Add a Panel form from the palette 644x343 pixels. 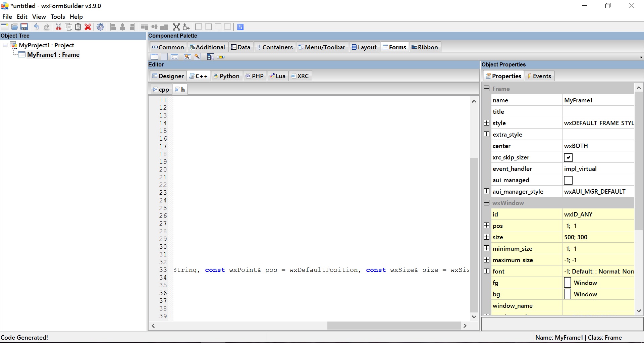164,57
